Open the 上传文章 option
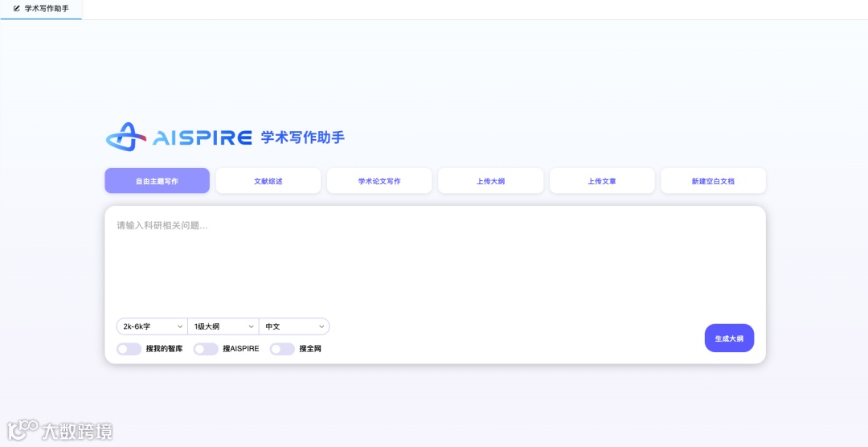This screenshot has height=447, width=868. [602, 181]
